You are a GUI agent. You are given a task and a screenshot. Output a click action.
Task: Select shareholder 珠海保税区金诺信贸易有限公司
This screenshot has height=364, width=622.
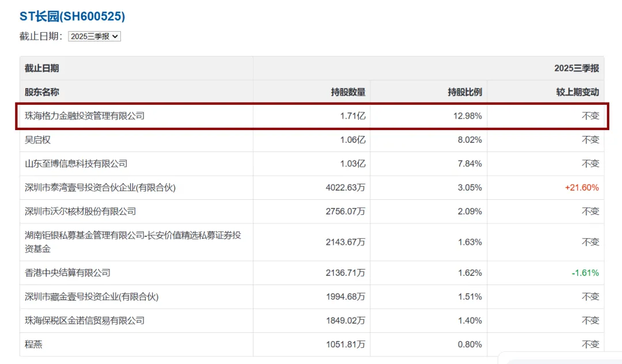tap(85, 320)
